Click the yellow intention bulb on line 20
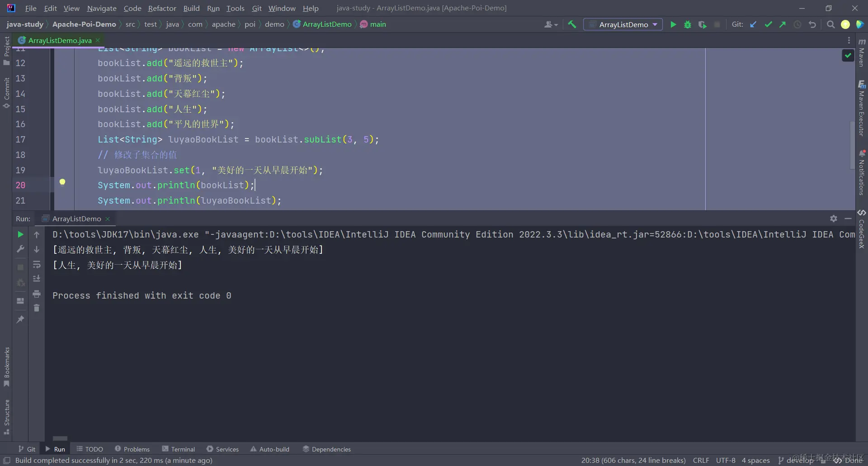This screenshot has width=868, height=466. point(62,182)
